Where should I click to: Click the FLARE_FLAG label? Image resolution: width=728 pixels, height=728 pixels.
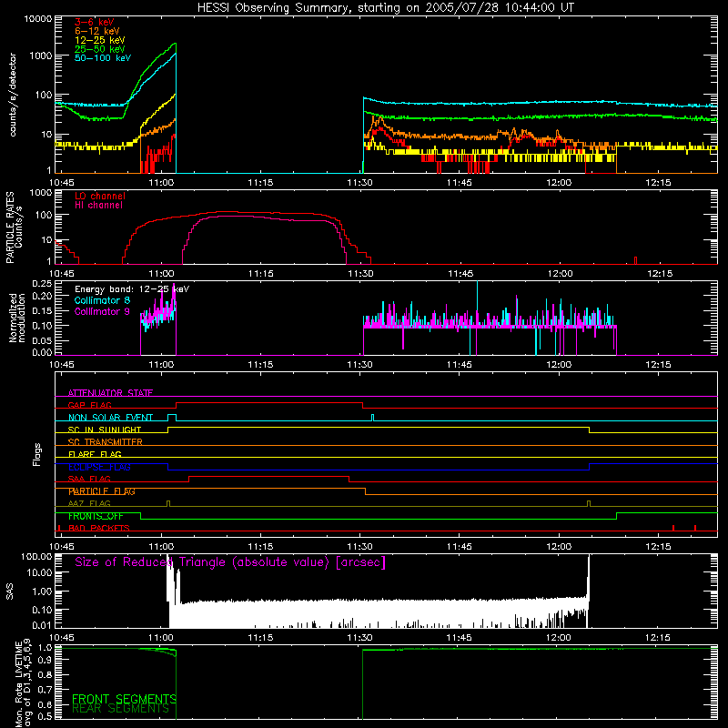(x=95, y=454)
